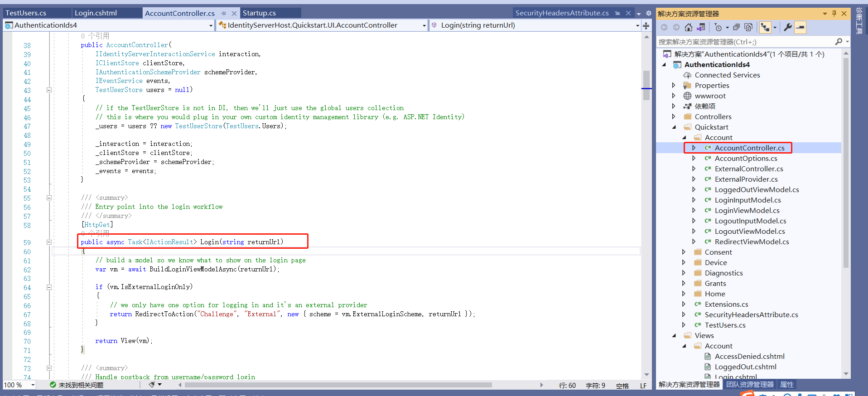Click the Home icon in Solution Explorer toolbar
This screenshot has width=868, height=396.
pyautogui.click(x=689, y=28)
